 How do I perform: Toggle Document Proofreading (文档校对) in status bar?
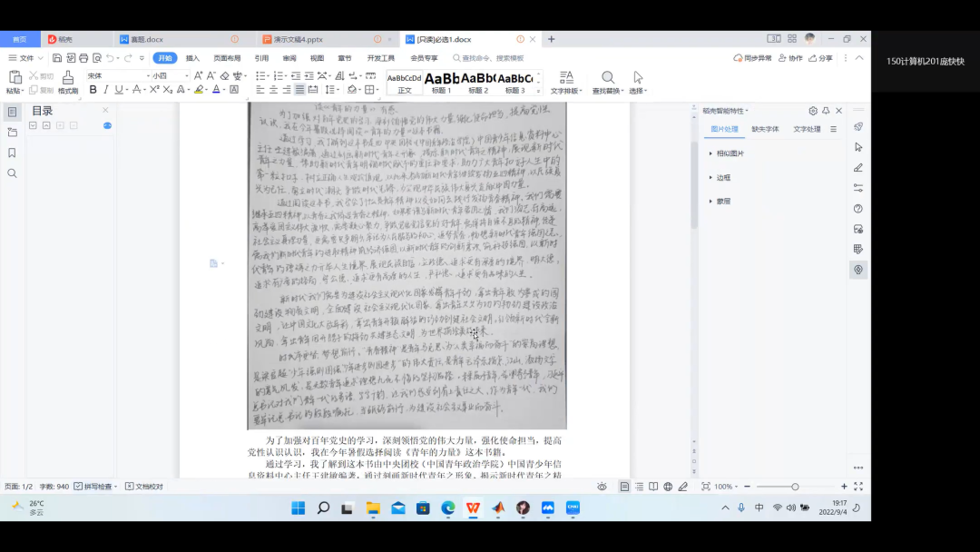click(x=143, y=487)
